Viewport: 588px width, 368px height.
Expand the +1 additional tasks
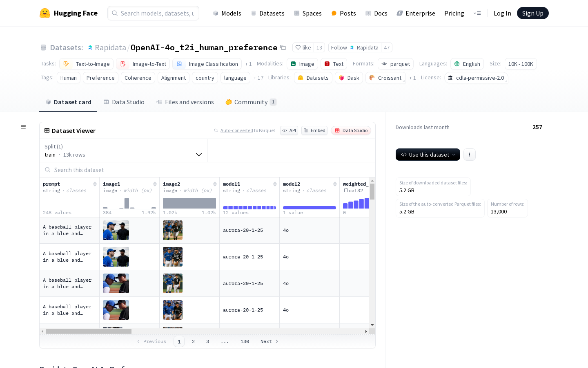(x=248, y=64)
